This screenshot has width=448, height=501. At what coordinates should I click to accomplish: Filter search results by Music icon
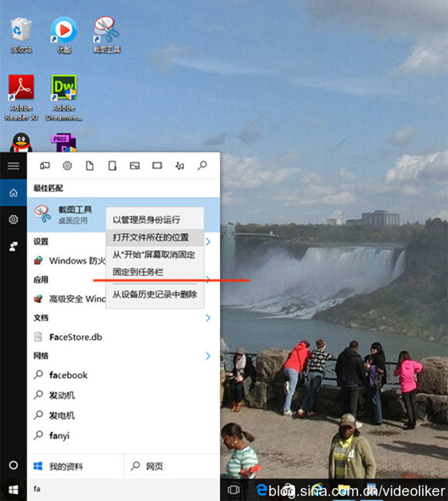pyautogui.click(x=180, y=166)
